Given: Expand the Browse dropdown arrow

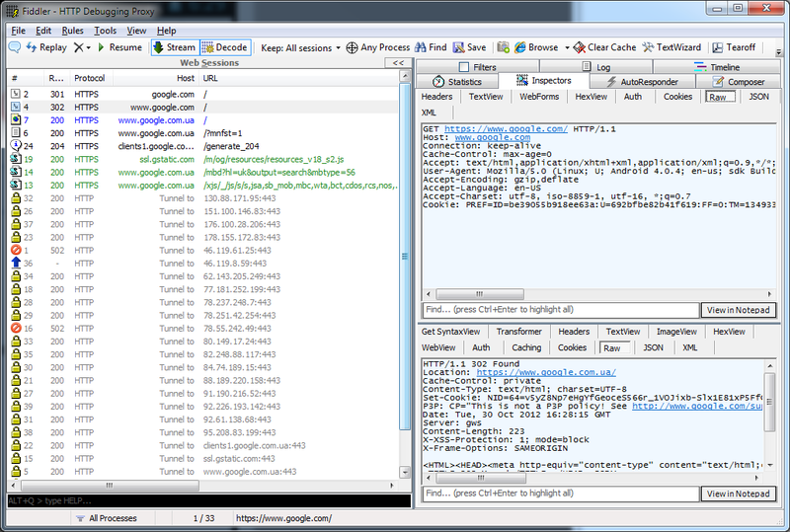Looking at the screenshot, I should point(567,47).
